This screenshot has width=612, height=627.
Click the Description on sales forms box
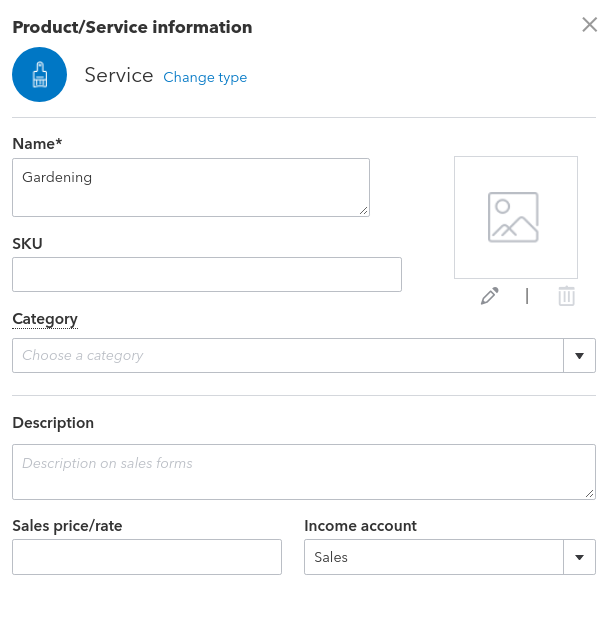pos(303,472)
